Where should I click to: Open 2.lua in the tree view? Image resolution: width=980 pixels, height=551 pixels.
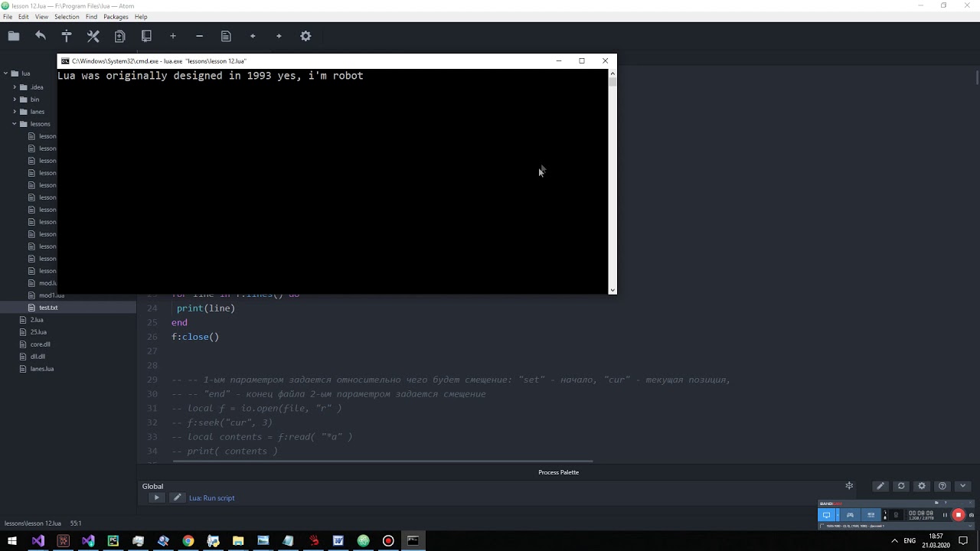[37, 320]
